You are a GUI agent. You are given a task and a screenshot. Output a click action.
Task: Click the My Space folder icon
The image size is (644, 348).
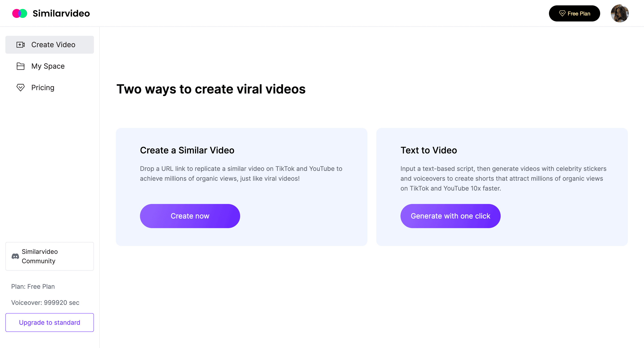click(x=21, y=66)
